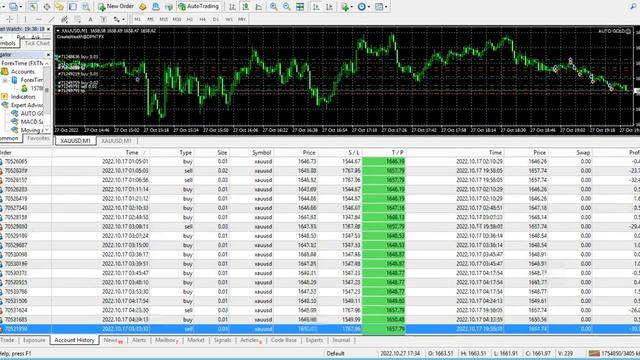Select Indicators in Navigator tree

pyautogui.click(x=23, y=97)
